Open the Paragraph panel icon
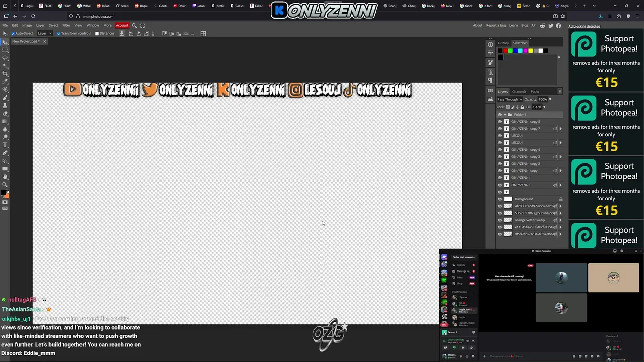644x362 pixels. (x=490, y=80)
